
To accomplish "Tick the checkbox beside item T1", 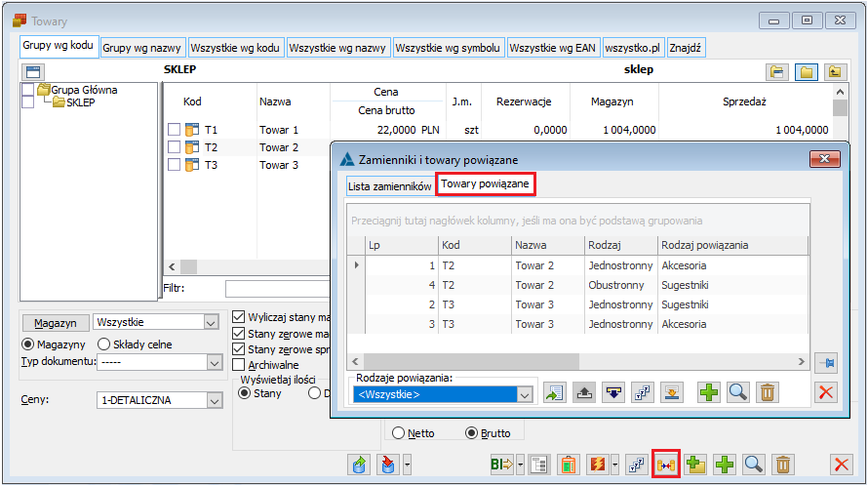I will [174, 130].
